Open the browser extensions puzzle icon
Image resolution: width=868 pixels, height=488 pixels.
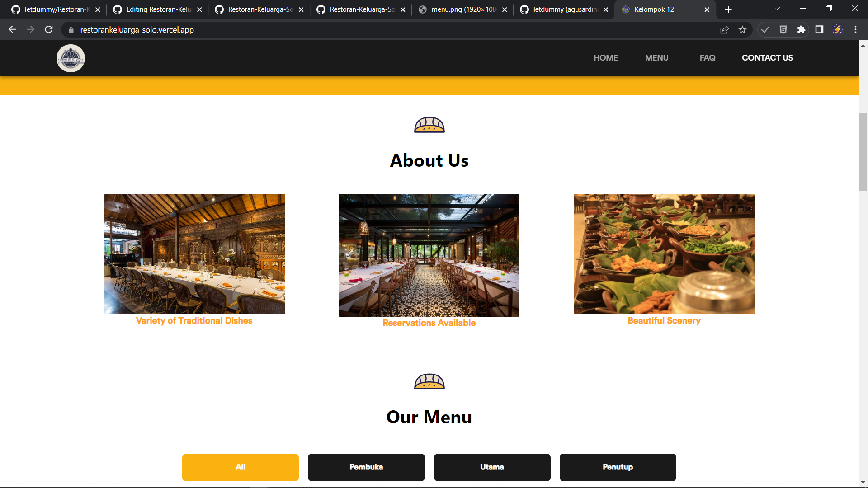[801, 30]
